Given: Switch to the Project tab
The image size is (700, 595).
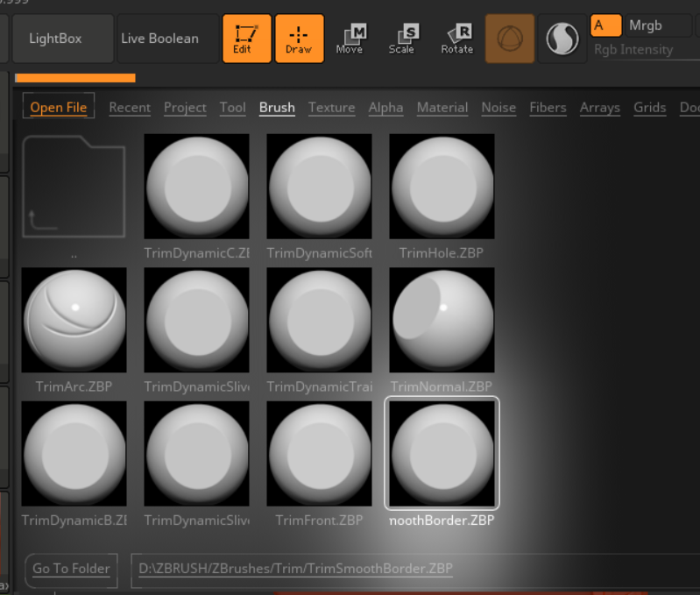Looking at the screenshot, I should 185,108.
